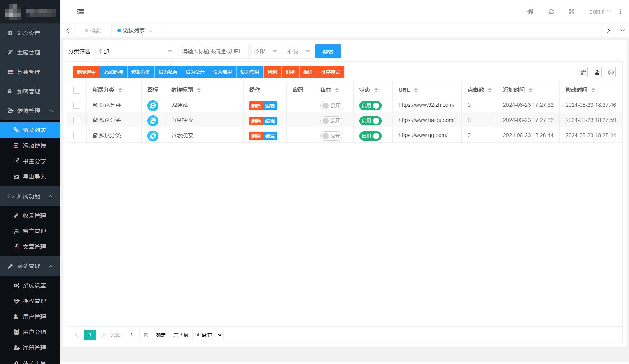Open the tab options down chevron
Screen dimensions: 629x364
point(622,30)
